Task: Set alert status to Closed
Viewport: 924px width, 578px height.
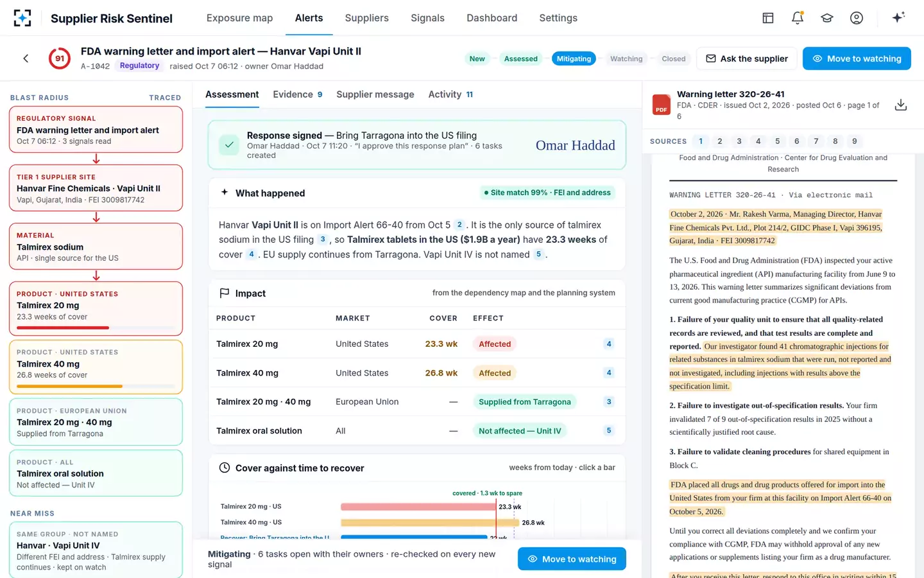Action: (674, 58)
